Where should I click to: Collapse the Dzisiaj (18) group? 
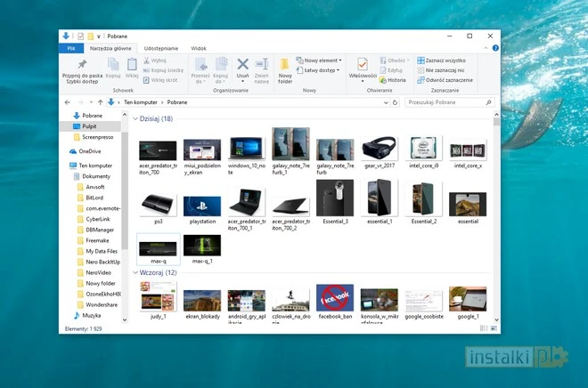(135, 118)
